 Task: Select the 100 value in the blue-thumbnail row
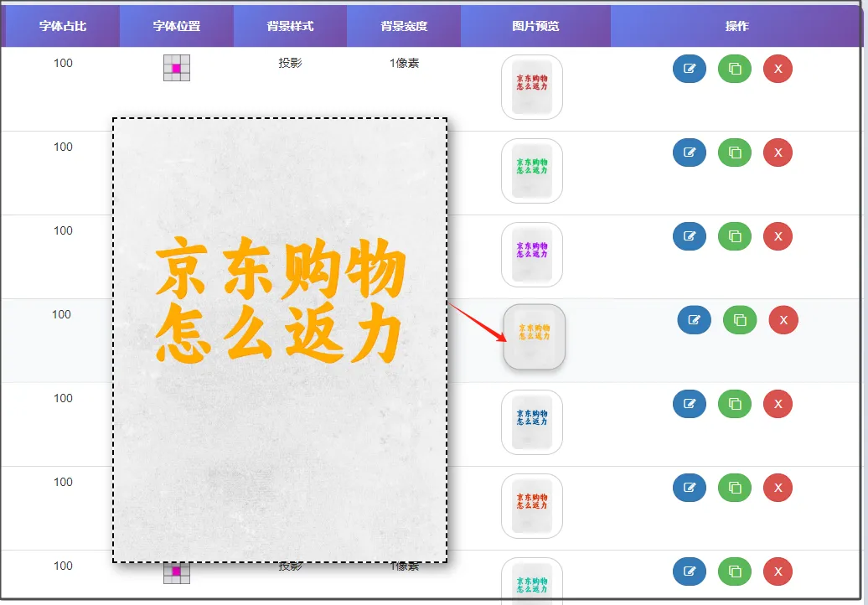(x=63, y=398)
